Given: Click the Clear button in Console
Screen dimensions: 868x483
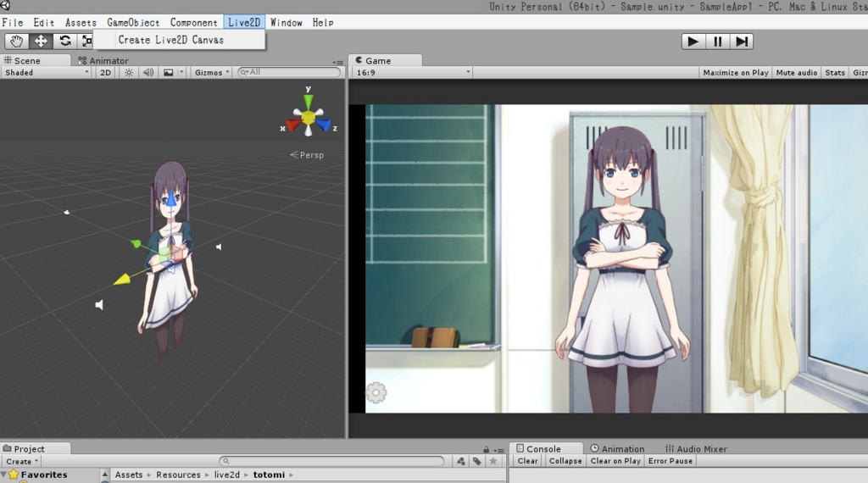Looking at the screenshot, I should [527, 461].
